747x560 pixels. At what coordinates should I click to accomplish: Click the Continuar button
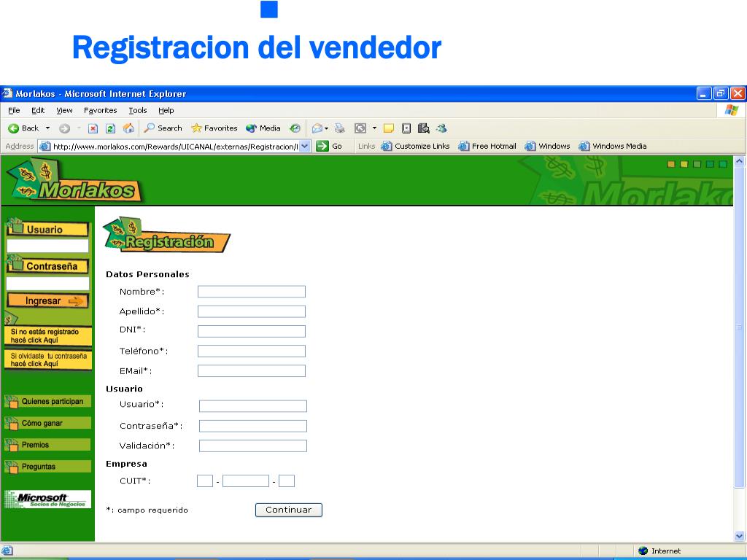pyautogui.click(x=289, y=510)
